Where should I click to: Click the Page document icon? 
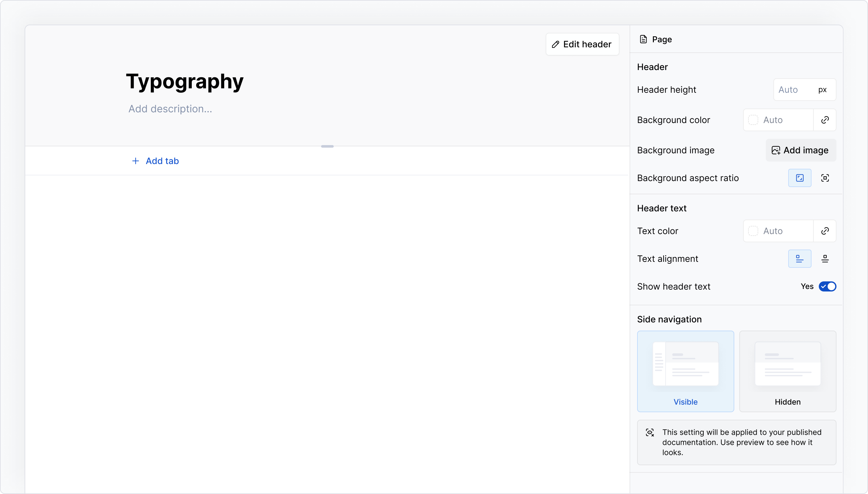pos(643,39)
